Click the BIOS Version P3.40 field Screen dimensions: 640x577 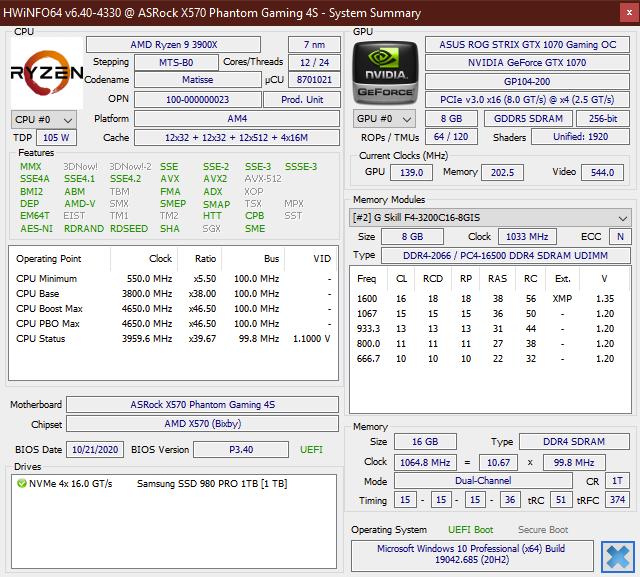click(x=241, y=450)
